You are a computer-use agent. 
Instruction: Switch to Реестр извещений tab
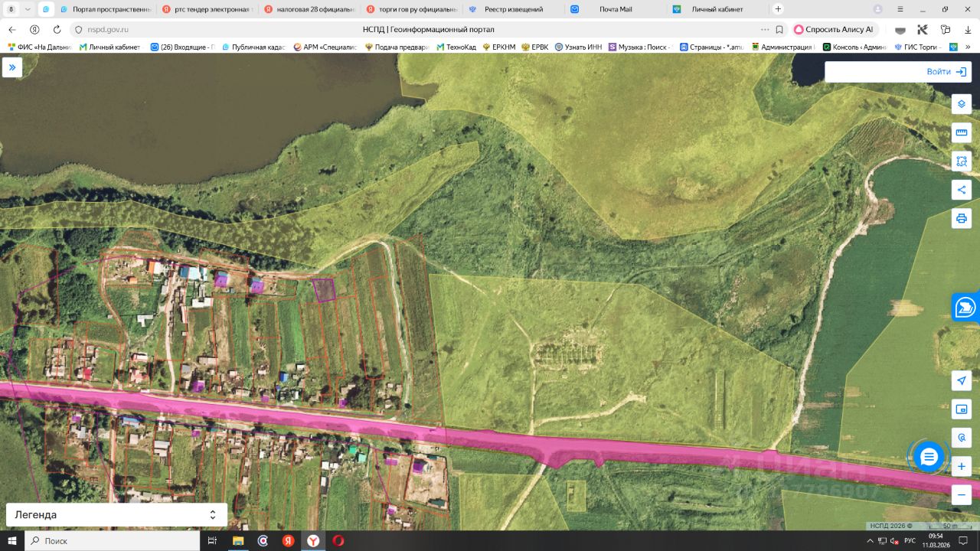[x=514, y=9]
